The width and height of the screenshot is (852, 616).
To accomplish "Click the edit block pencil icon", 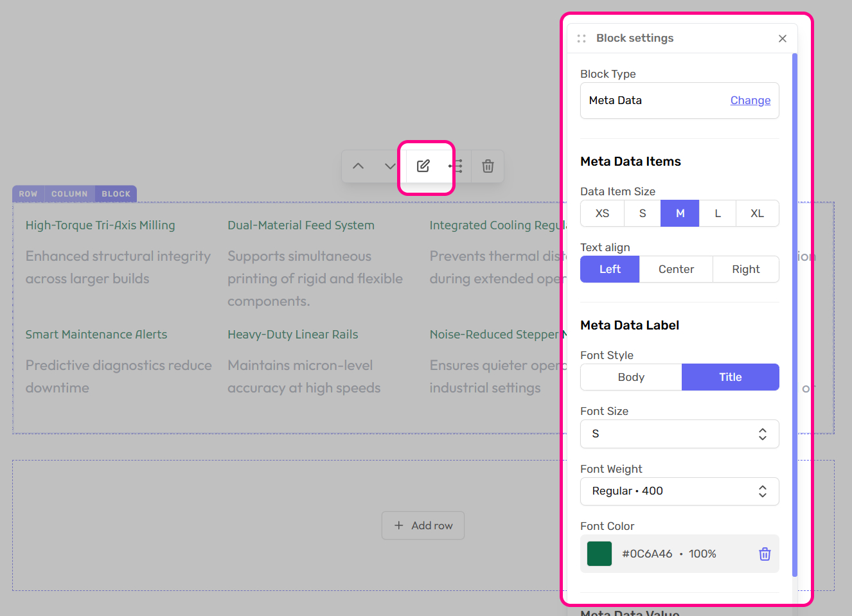I will pos(423,166).
